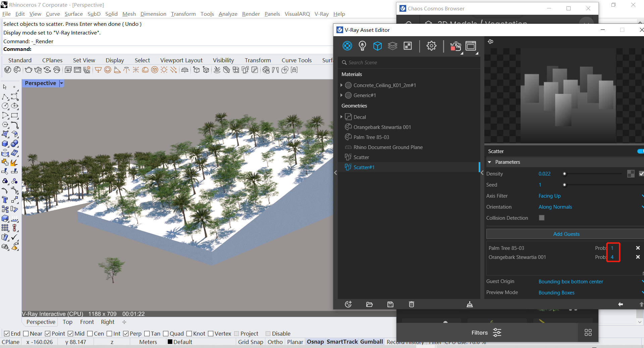
Task: Open the V-Ray menu in Rhino
Action: (x=321, y=14)
